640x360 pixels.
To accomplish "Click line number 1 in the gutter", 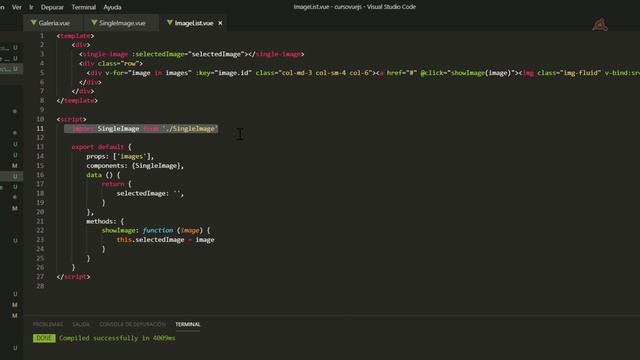I will pyautogui.click(x=42, y=36).
